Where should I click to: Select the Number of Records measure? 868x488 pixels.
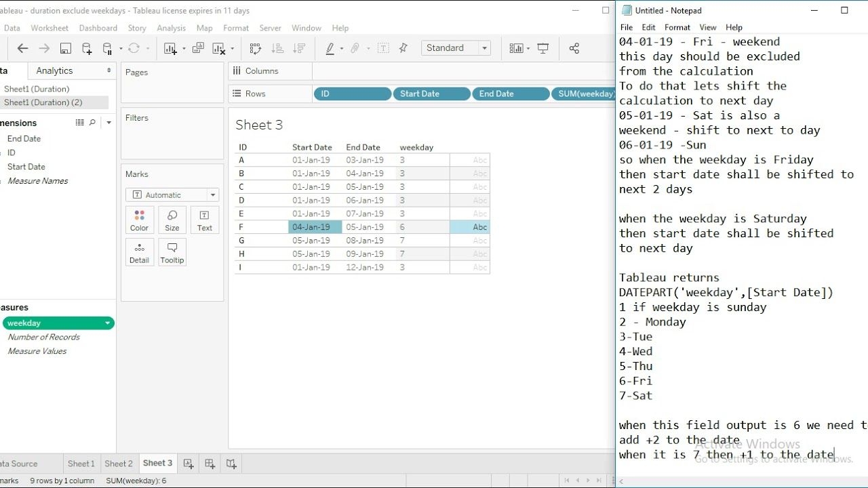pos(43,337)
